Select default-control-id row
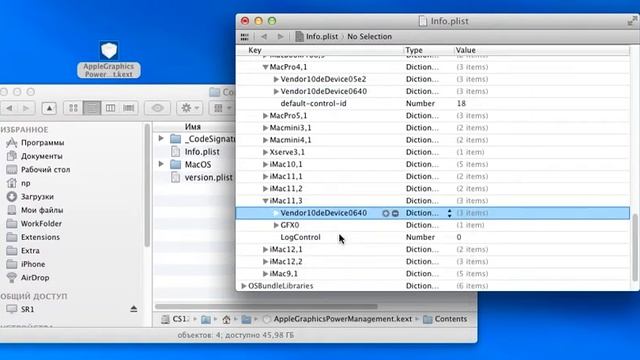 click(x=433, y=104)
